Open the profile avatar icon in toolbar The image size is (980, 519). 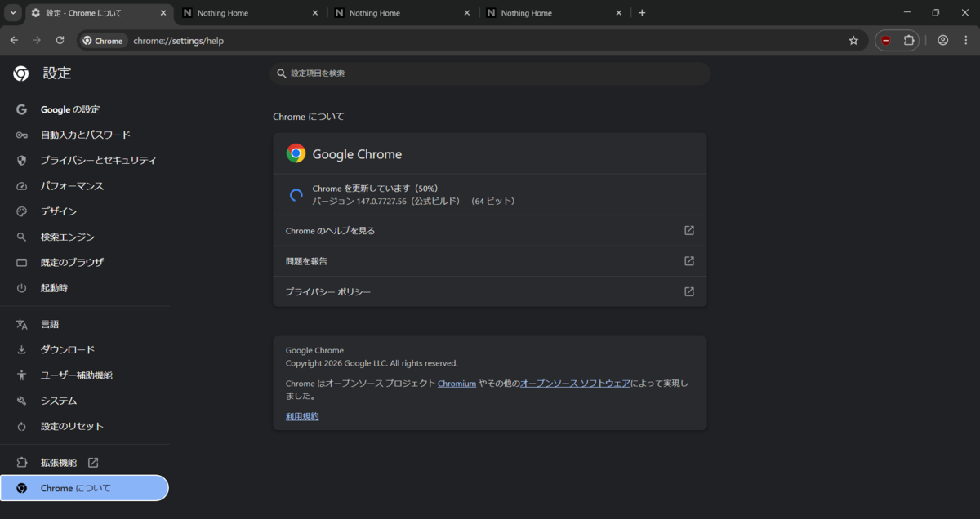point(942,40)
